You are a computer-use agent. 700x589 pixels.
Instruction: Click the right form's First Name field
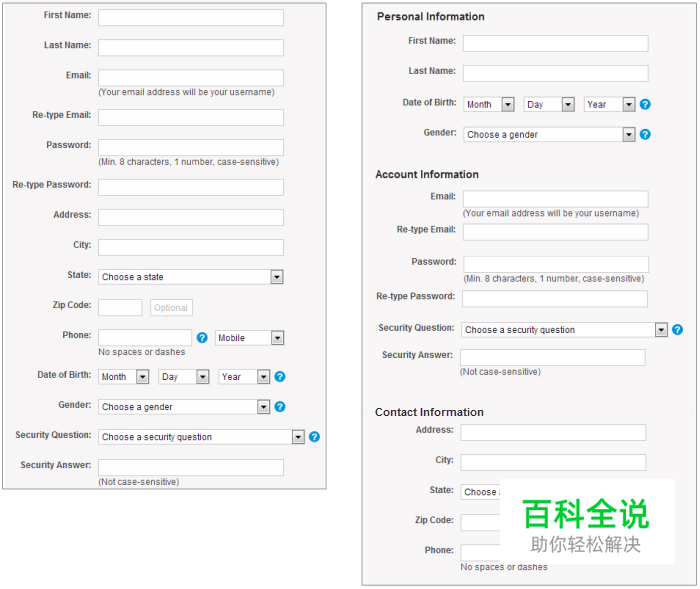point(555,43)
